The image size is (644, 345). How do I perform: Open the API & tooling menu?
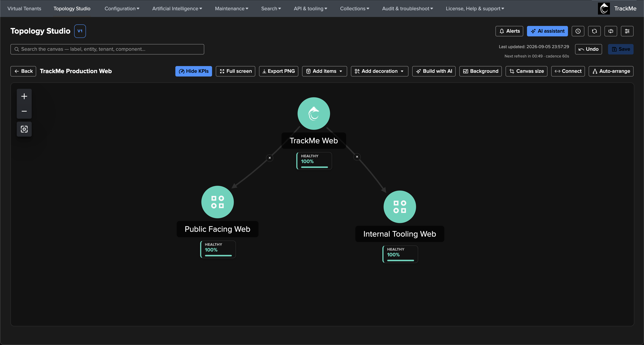click(310, 9)
